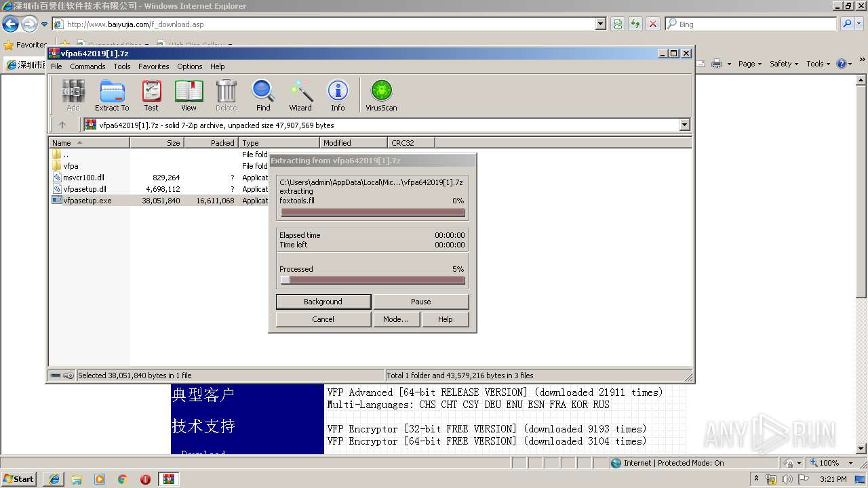
Task: Open Windows Explorer folder in taskbar
Action: (x=77, y=479)
